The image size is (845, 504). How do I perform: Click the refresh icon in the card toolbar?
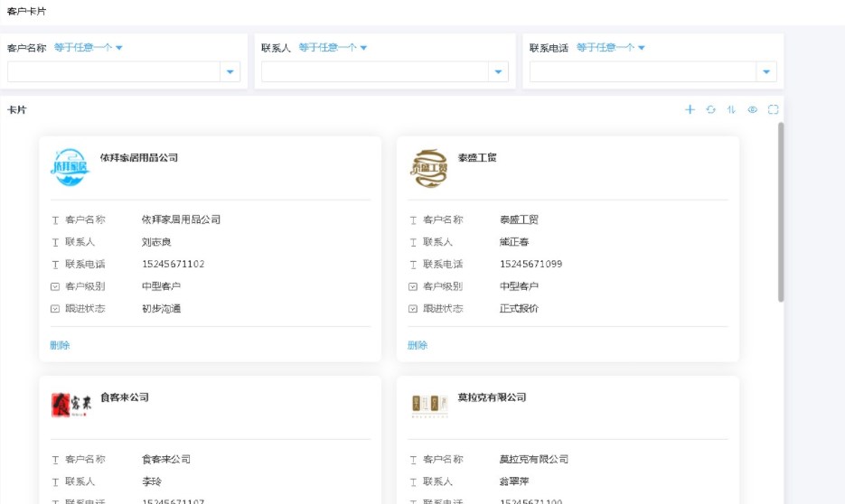pos(710,109)
